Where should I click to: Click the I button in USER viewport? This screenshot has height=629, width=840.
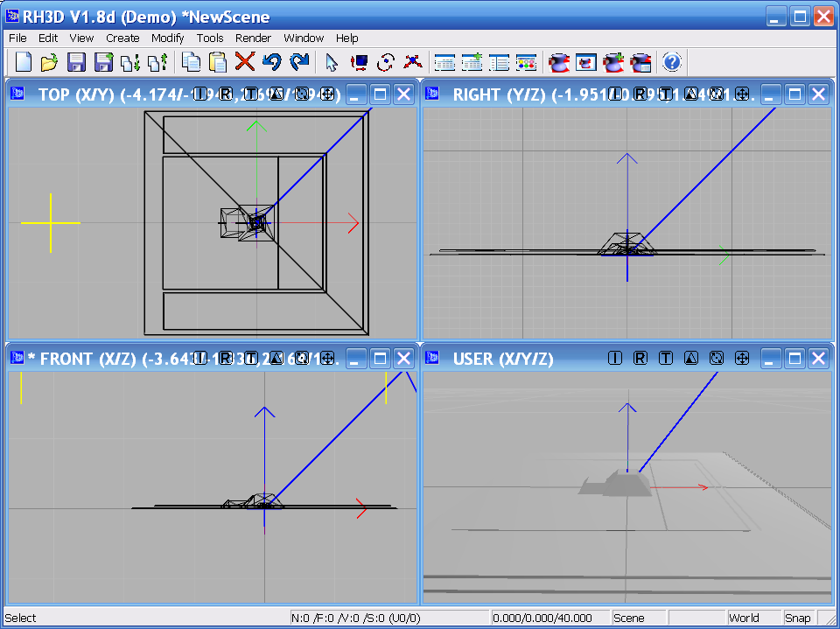point(615,358)
